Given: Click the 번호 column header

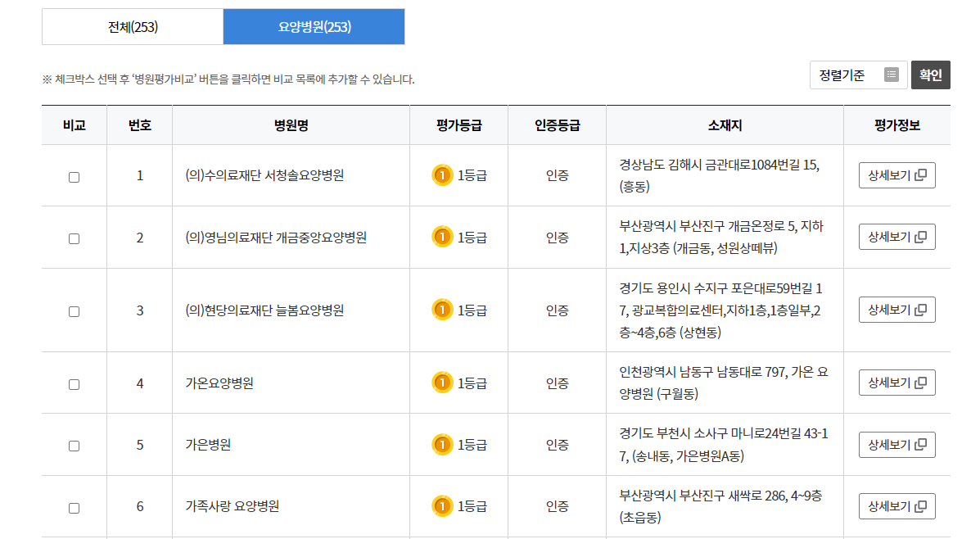Looking at the screenshot, I should pos(139,125).
